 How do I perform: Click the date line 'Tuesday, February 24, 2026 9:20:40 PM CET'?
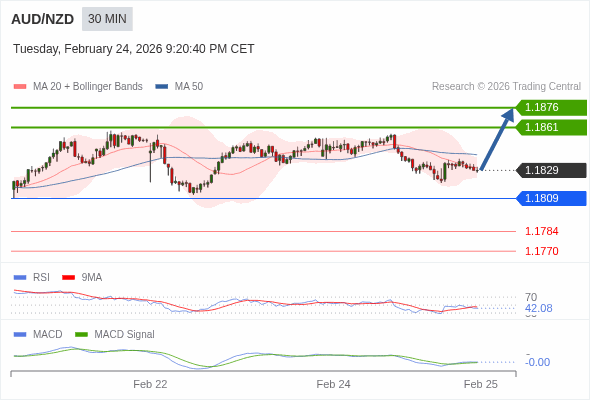(x=134, y=49)
